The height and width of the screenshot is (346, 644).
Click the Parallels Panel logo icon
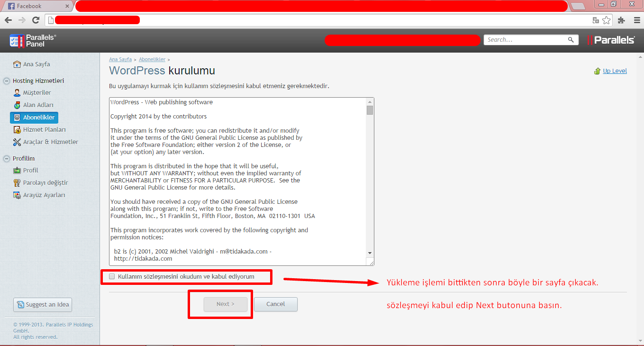[17, 41]
